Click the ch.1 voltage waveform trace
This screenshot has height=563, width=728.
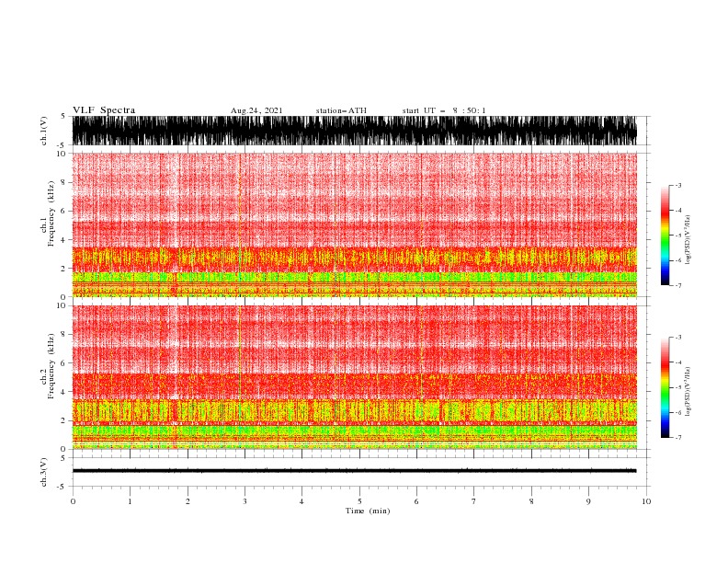354,131
